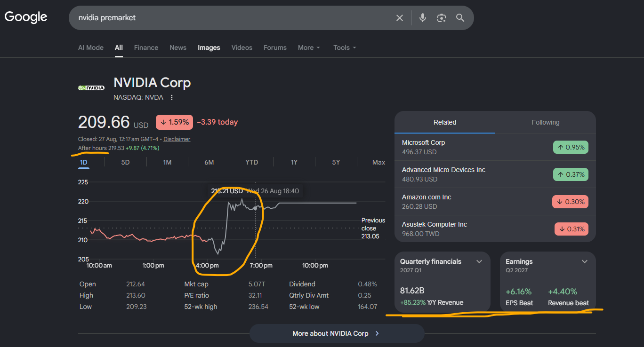Select the 5D chart range
The image size is (644, 347).
click(125, 162)
